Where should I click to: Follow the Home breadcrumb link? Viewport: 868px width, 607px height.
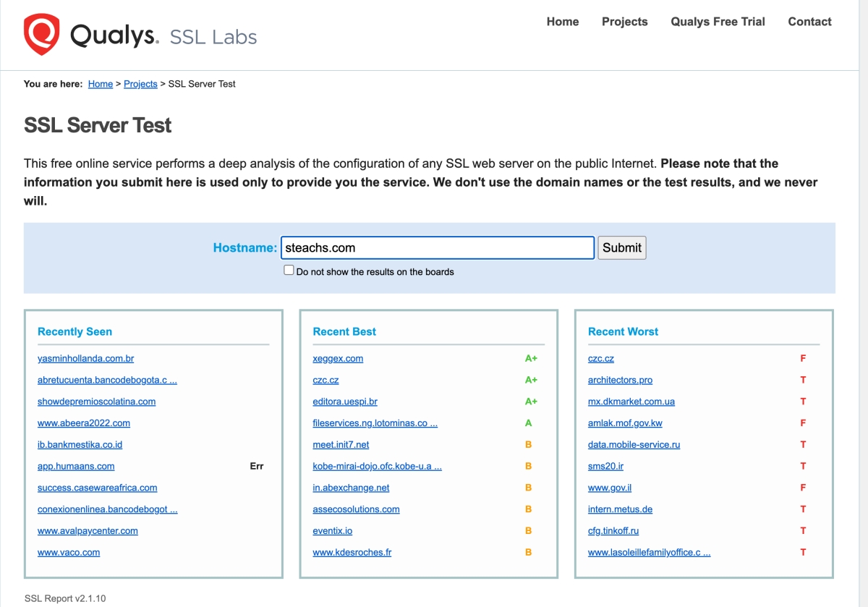click(100, 84)
